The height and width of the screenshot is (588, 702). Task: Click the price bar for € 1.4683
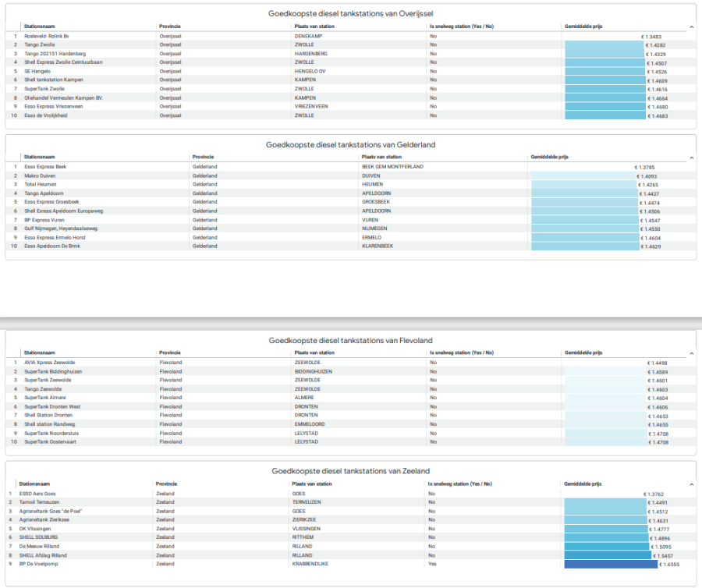point(604,115)
